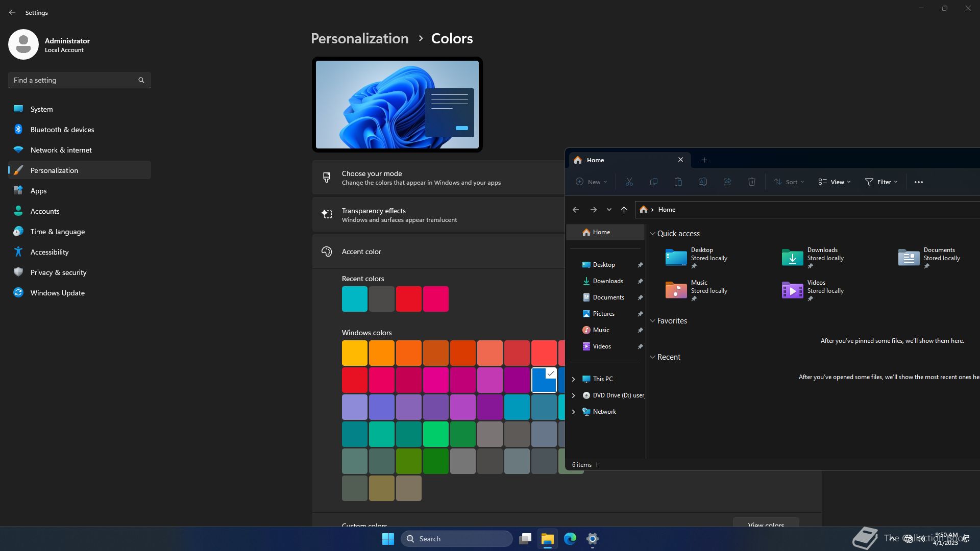Pick the teal recent color swatch
Image resolution: width=980 pixels, height=551 pixels.
point(354,299)
